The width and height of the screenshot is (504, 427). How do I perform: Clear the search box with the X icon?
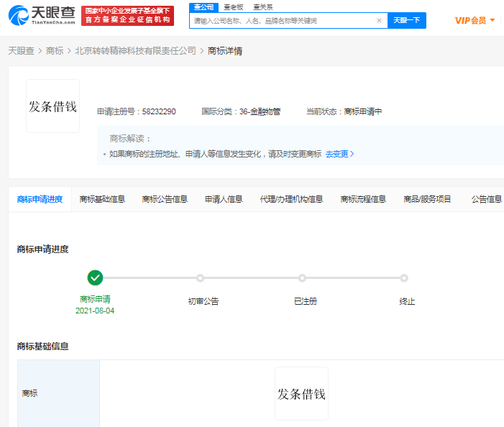pyautogui.click(x=380, y=21)
